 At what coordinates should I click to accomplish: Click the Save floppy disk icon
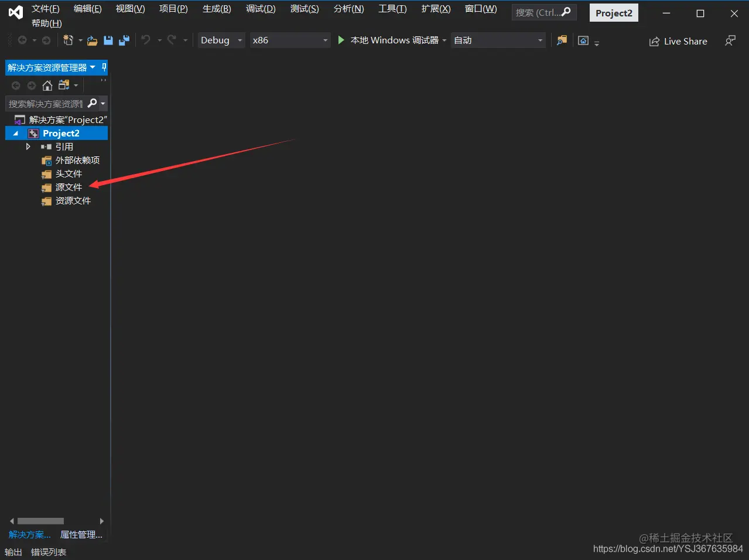click(x=108, y=40)
